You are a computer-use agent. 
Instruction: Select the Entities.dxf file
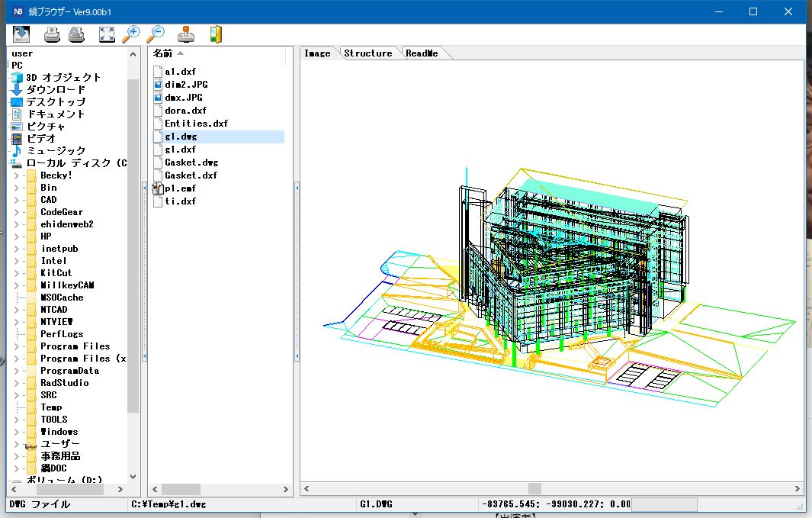196,124
